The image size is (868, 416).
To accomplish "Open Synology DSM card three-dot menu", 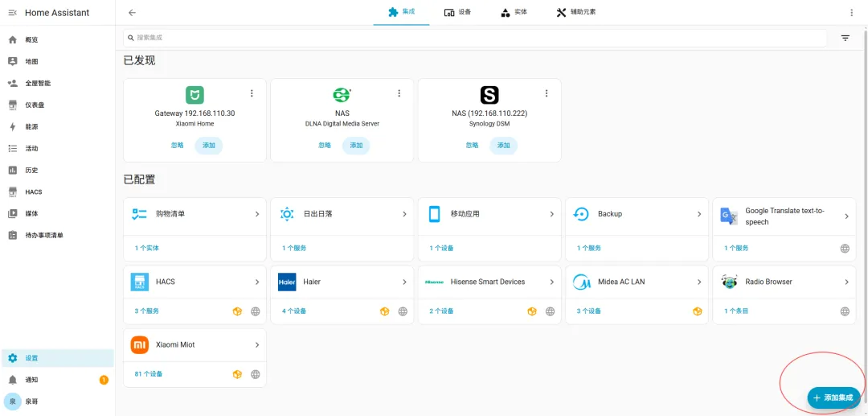I will pos(547,93).
